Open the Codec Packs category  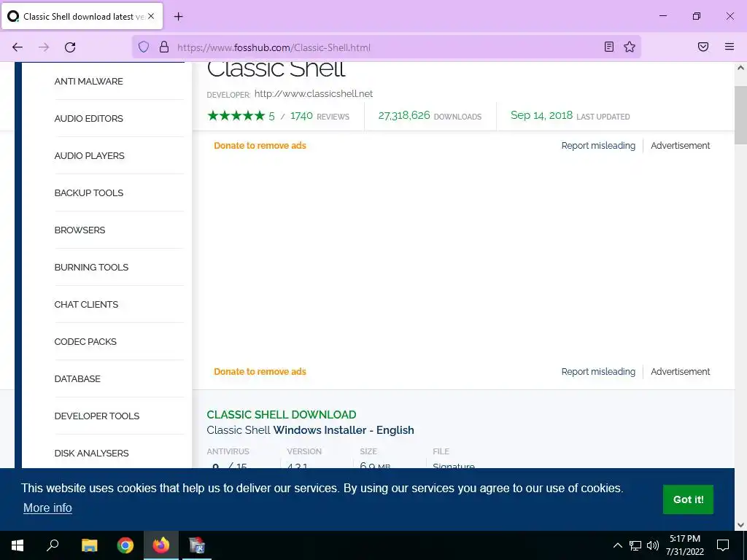(x=85, y=341)
